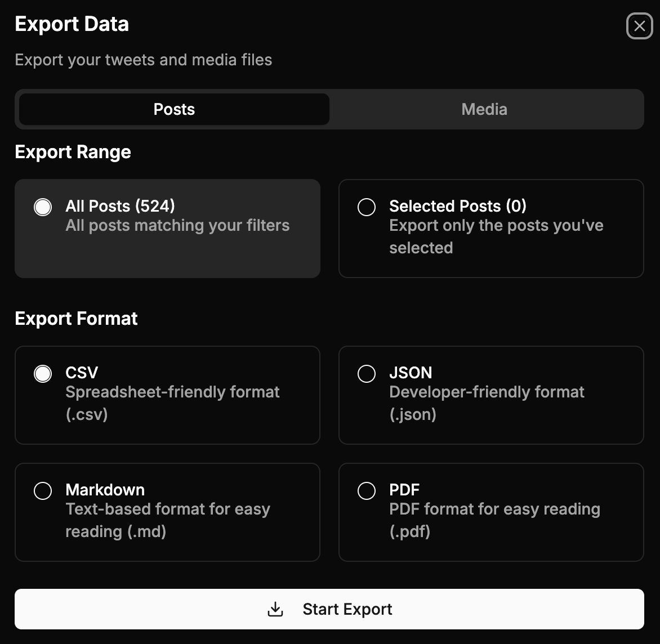
Task: Click the "Selected Posts (0)" title text
Action: coord(457,206)
